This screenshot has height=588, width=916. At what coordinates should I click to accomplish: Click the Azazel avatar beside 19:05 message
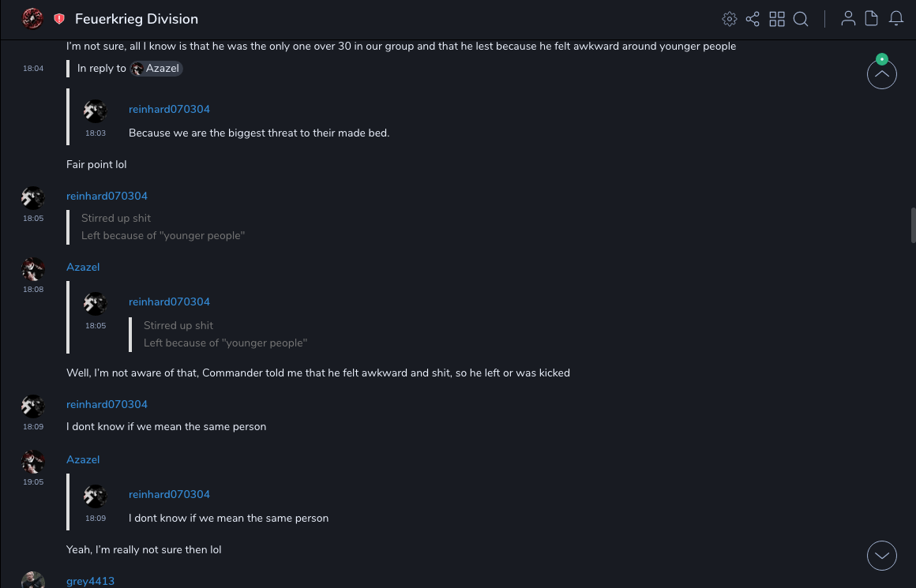[32, 461]
